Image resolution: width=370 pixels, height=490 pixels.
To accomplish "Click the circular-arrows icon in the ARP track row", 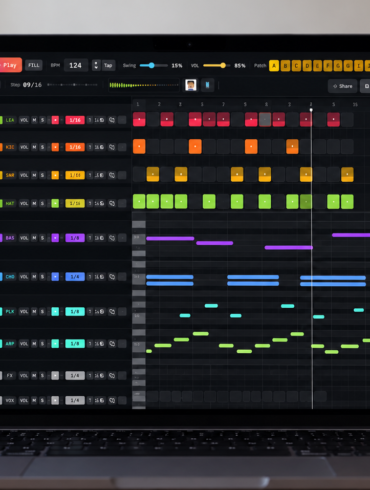I will [112, 344].
